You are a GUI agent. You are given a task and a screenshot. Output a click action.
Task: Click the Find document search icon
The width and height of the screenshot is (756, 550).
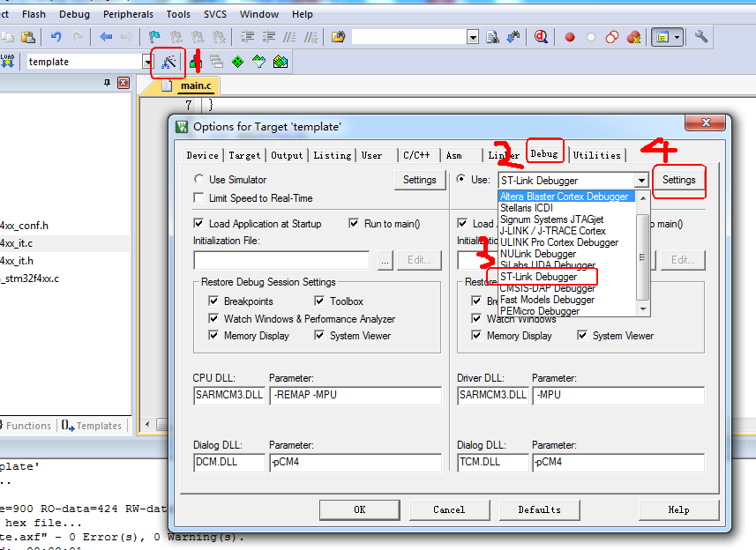(x=493, y=37)
